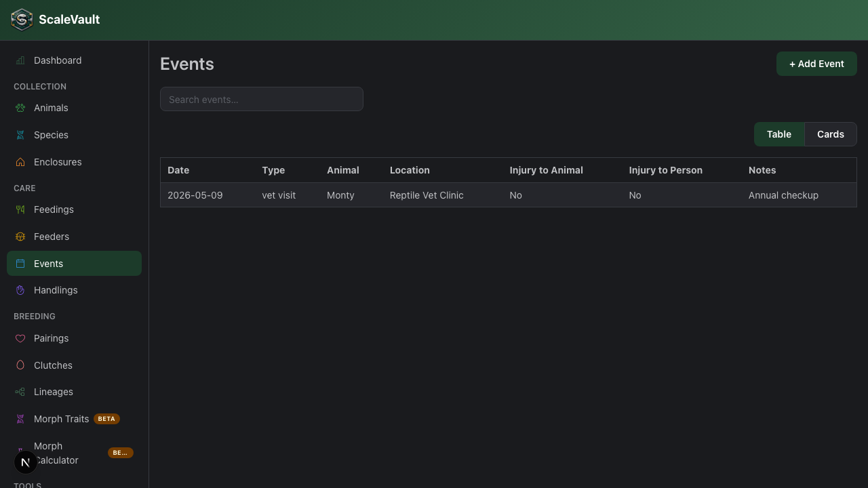Open the Enclosures house icon

pos(20,162)
